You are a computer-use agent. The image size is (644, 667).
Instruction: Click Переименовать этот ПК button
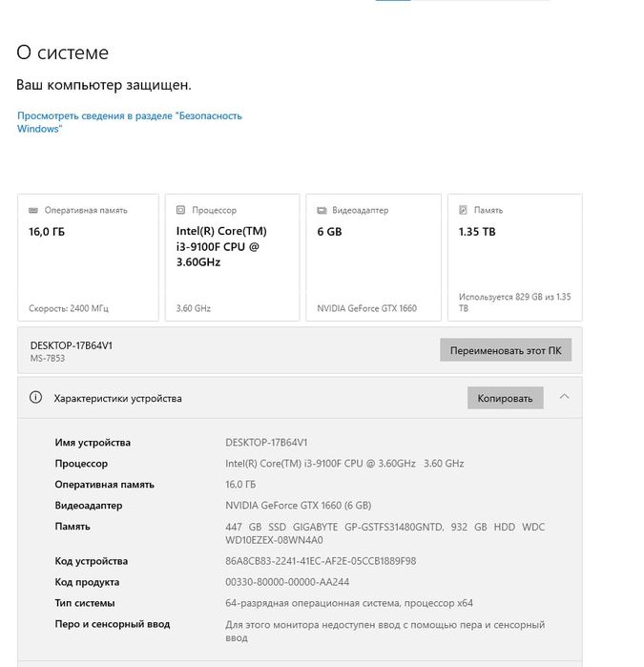(x=506, y=350)
